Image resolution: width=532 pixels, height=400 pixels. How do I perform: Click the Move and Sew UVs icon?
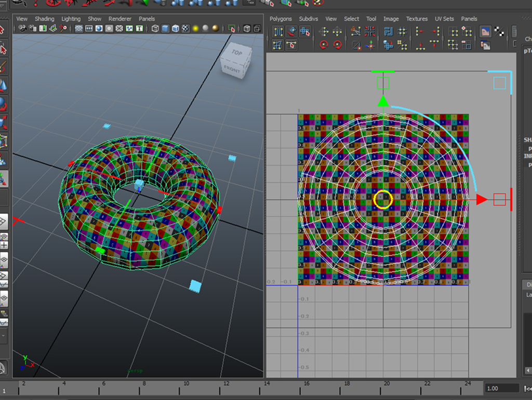pos(370,45)
